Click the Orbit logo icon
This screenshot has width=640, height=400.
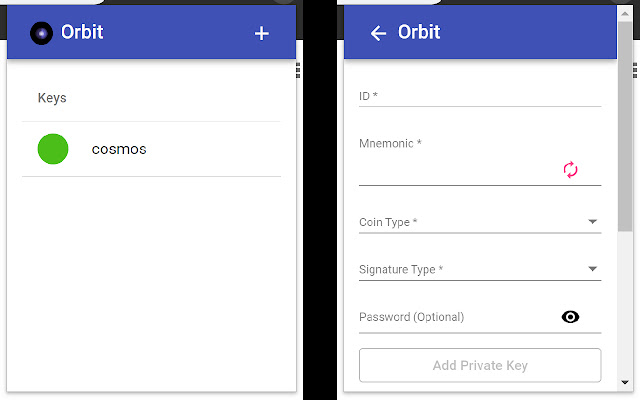[42, 33]
